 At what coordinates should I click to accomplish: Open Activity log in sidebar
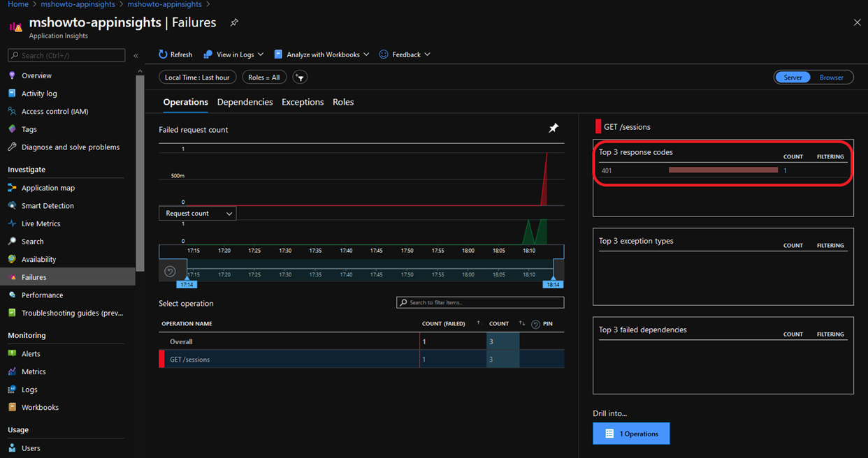[39, 94]
